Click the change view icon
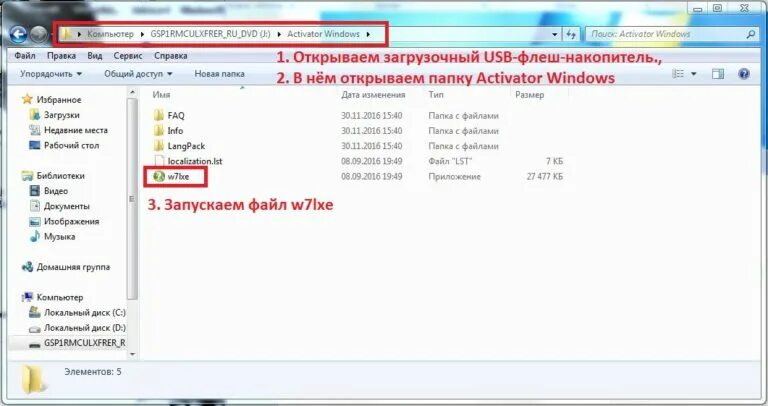 tap(678, 74)
